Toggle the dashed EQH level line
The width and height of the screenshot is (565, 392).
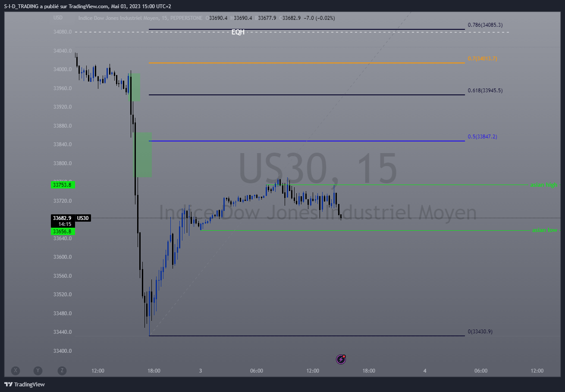click(238, 31)
